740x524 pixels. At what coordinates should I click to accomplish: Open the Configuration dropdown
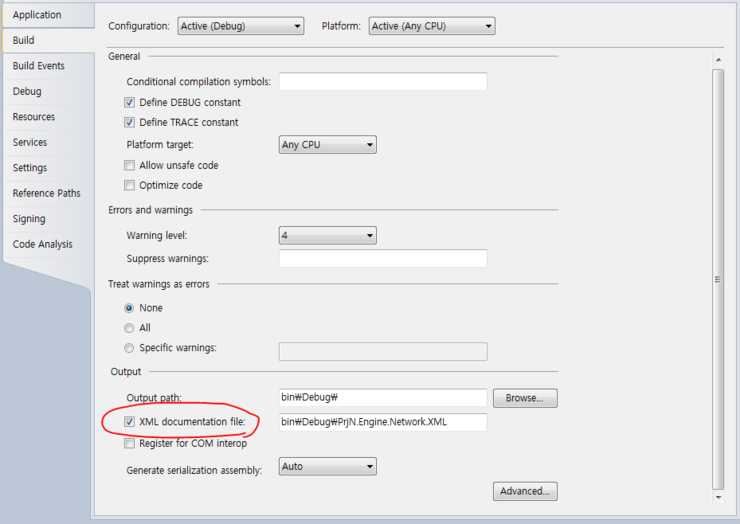pos(240,26)
